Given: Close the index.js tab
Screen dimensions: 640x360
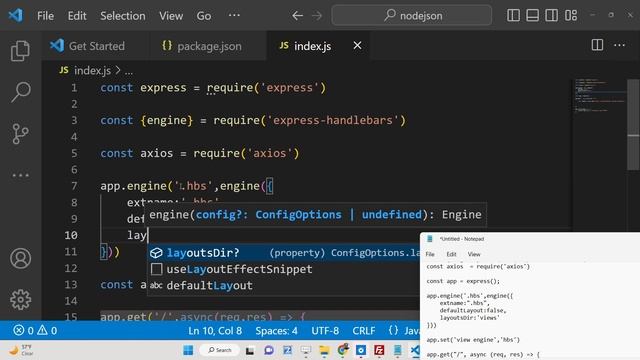Looking at the screenshot, I should pos(357,45).
